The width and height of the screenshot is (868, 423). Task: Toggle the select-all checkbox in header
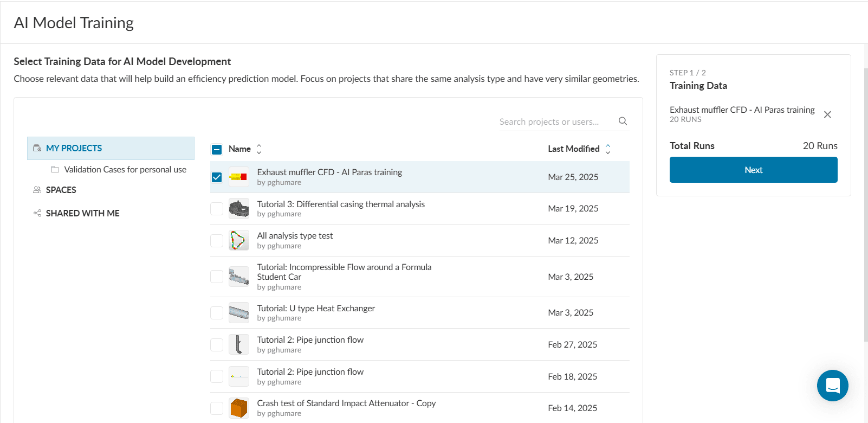217,149
